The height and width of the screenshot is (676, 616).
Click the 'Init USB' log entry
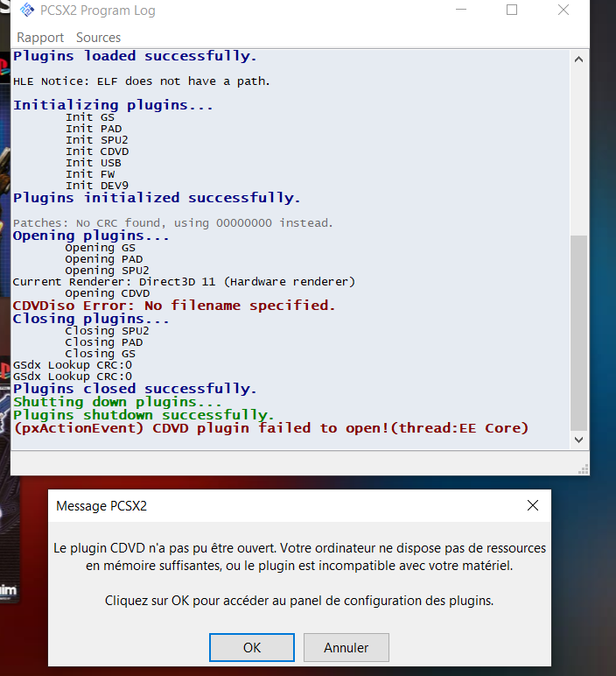coord(94,163)
